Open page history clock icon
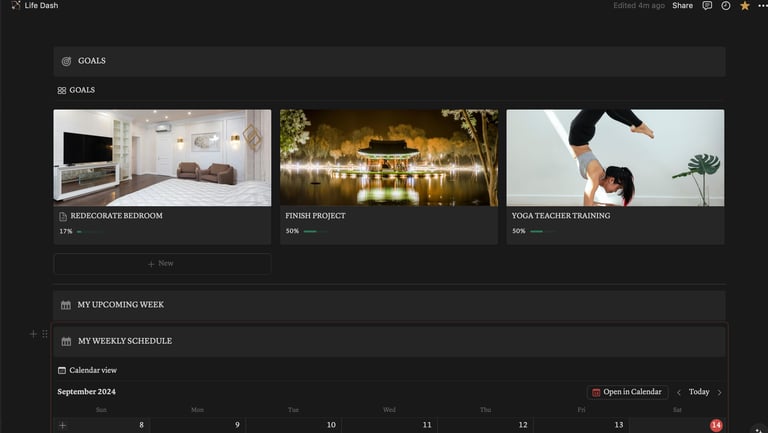This screenshot has height=433, width=768. click(x=725, y=6)
